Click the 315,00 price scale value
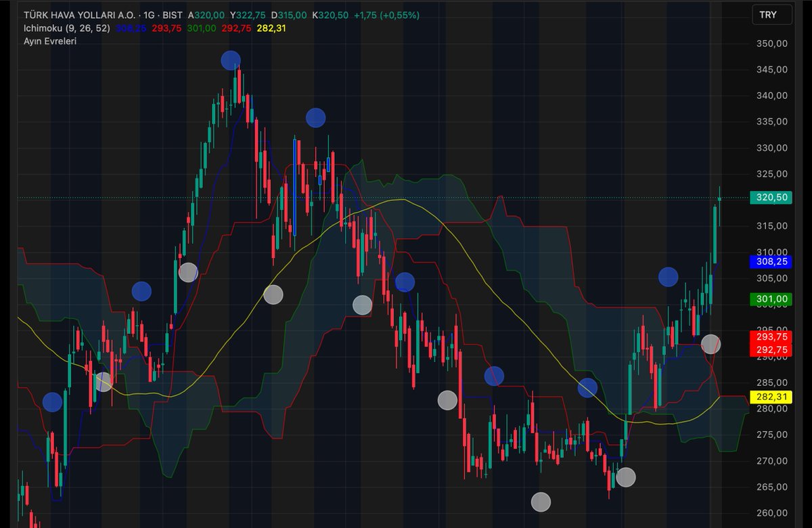 [x=773, y=225]
